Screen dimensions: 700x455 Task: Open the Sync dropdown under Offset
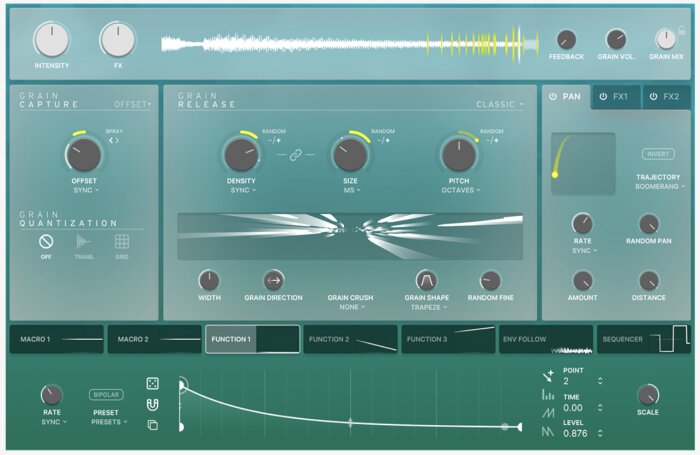coord(86,190)
